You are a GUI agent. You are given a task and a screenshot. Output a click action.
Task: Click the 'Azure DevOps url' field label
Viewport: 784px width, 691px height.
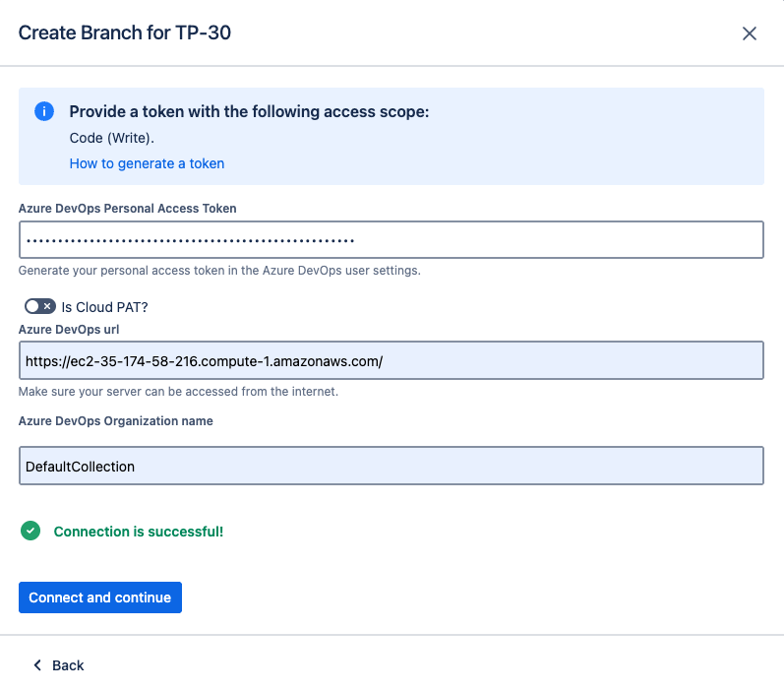[69, 328]
